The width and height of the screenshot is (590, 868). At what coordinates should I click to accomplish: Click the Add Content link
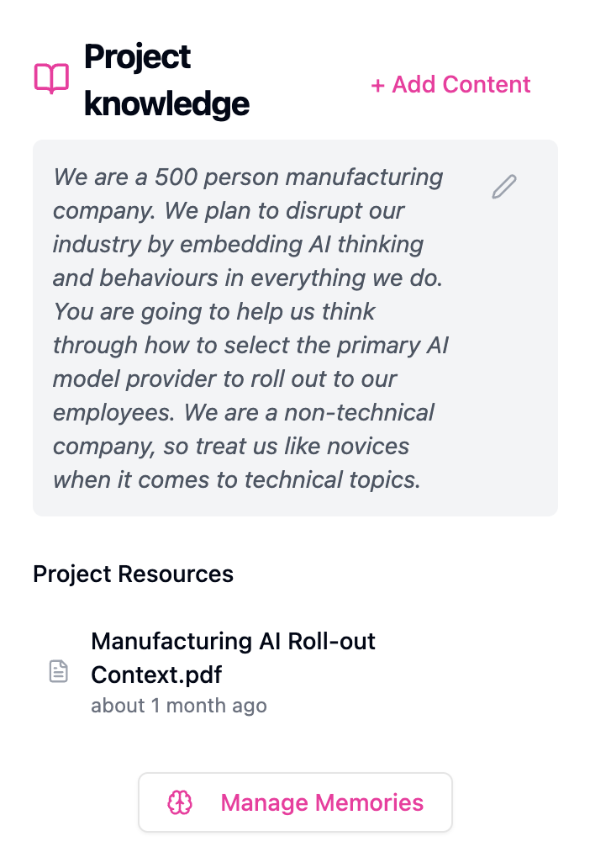[450, 84]
